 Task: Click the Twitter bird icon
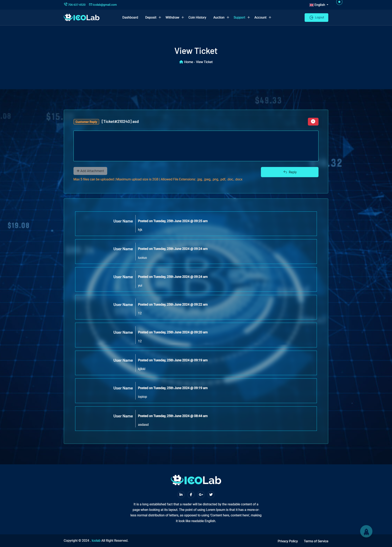211,495
